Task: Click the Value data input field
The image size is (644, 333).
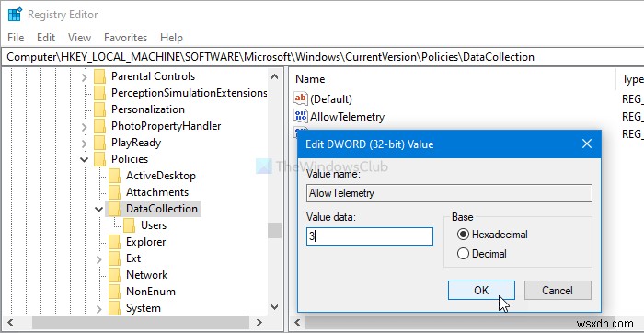Action: [x=370, y=236]
